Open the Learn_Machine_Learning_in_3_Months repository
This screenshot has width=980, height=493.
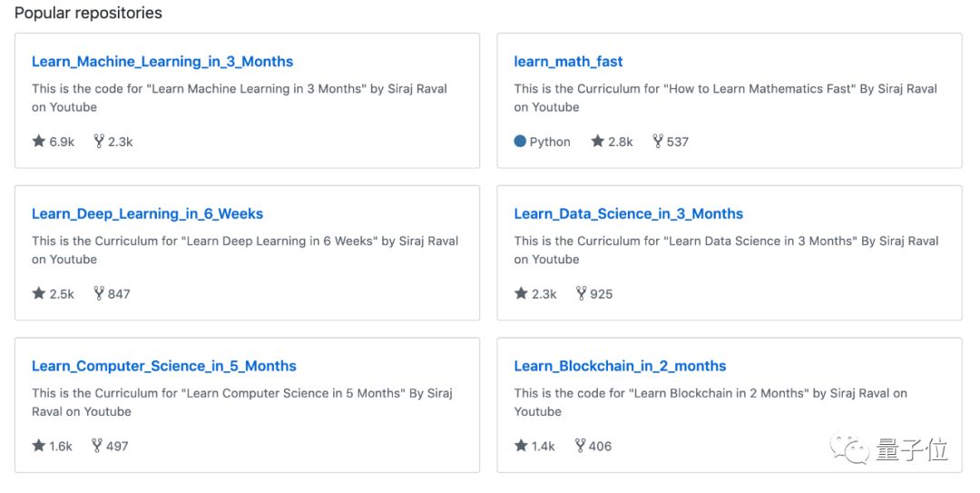[x=162, y=62]
